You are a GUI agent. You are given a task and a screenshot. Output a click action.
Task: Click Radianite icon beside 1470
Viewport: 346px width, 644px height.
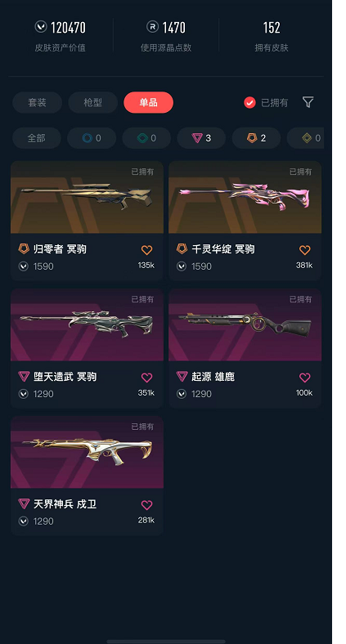[152, 27]
